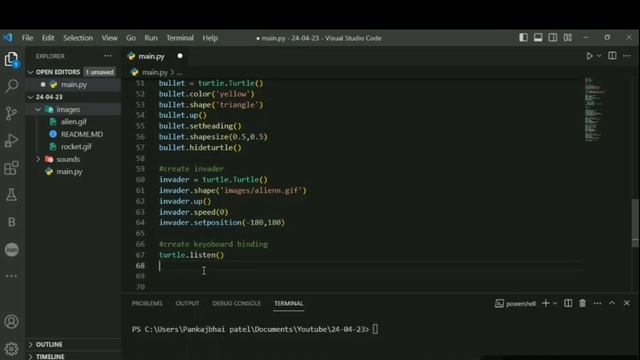The height and width of the screenshot is (360, 640).
Task: Select the Terminal tab
Action: [289, 303]
